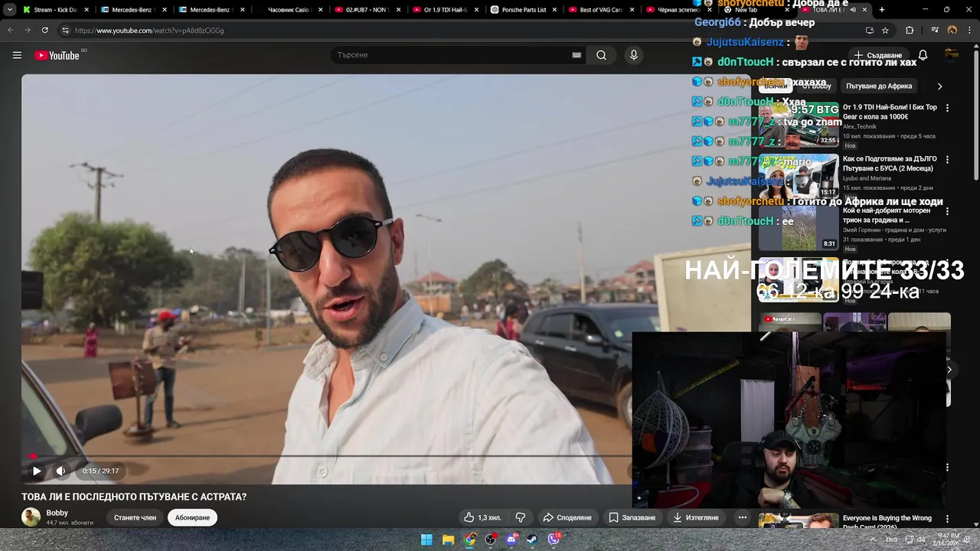980x551 pixels.
Task: Select the Пътуване до Африка chip
Action: click(x=879, y=86)
